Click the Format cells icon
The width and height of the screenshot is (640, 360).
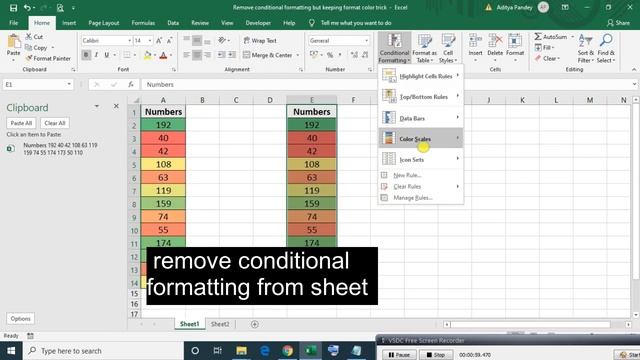(x=515, y=41)
